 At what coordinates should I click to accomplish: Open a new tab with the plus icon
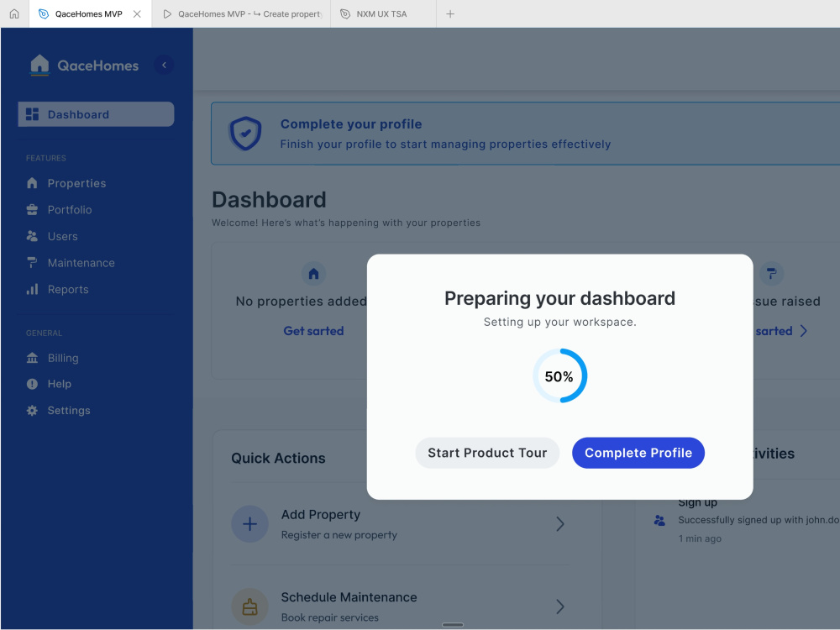click(450, 14)
